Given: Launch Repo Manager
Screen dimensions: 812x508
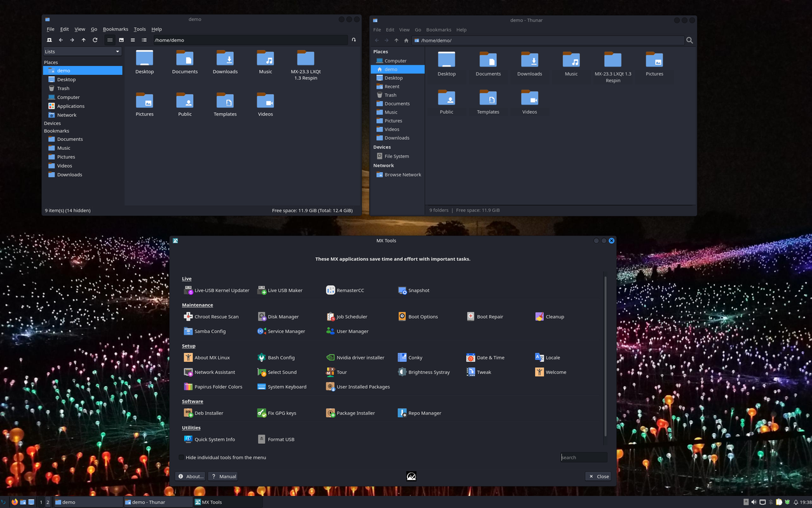Looking at the screenshot, I should click(419, 413).
